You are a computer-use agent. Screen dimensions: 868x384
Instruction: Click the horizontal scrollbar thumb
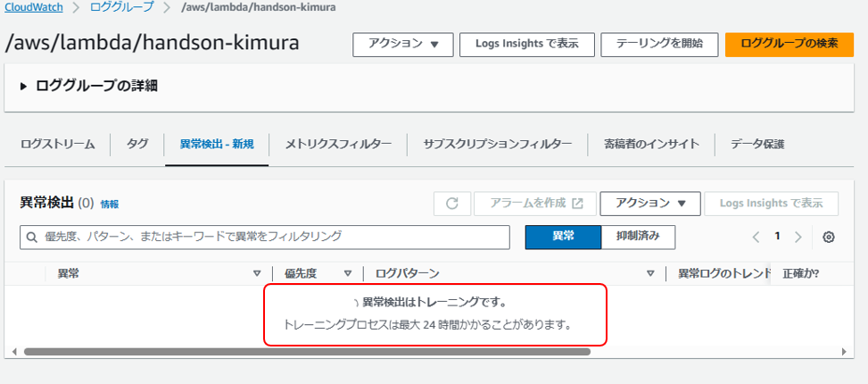click(x=307, y=351)
